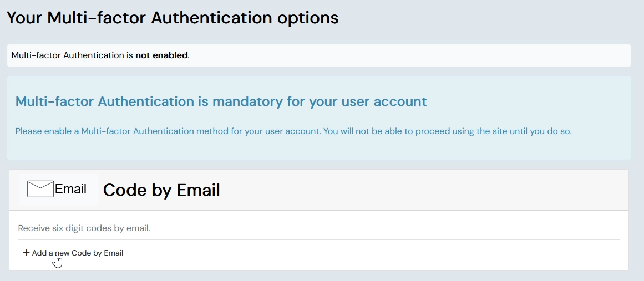The image size is (644, 281).
Task: Click the words 'Code by Email' in the add link
Action: 98,253
